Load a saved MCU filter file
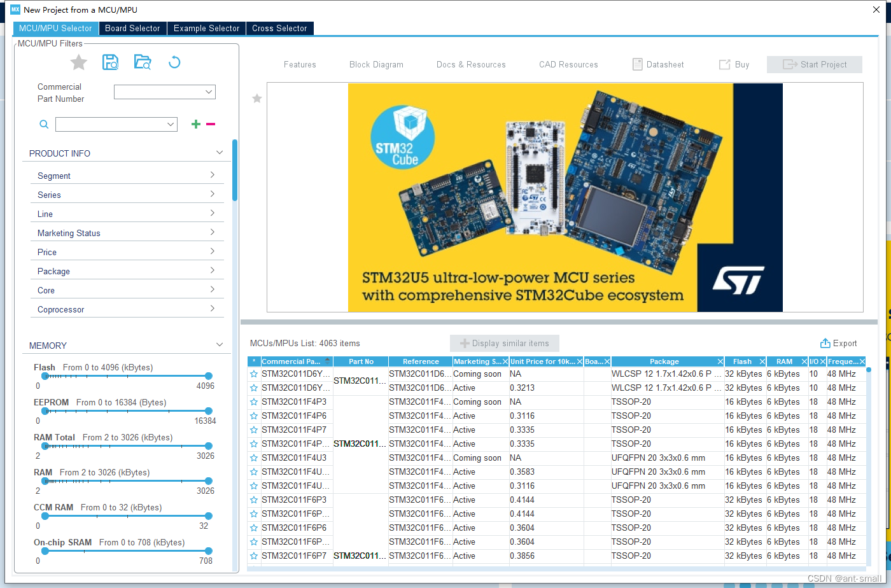This screenshot has width=891, height=588. pos(143,62)
